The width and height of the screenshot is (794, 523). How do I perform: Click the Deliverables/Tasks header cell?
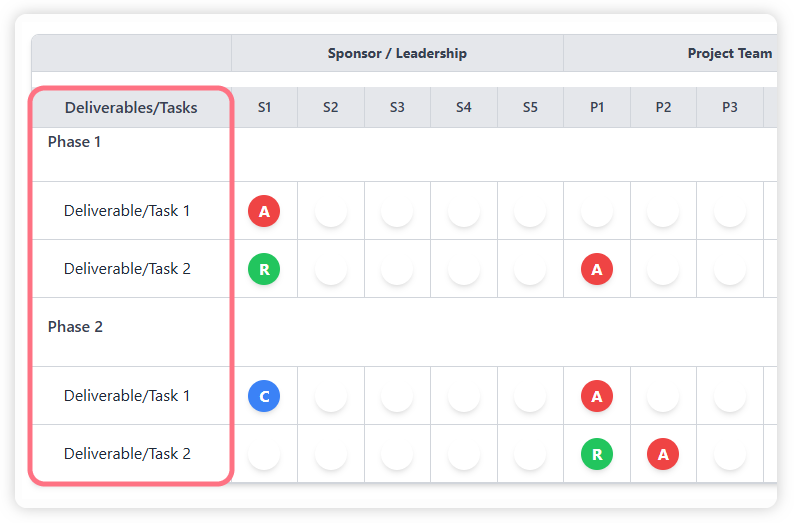click(131, 108)
